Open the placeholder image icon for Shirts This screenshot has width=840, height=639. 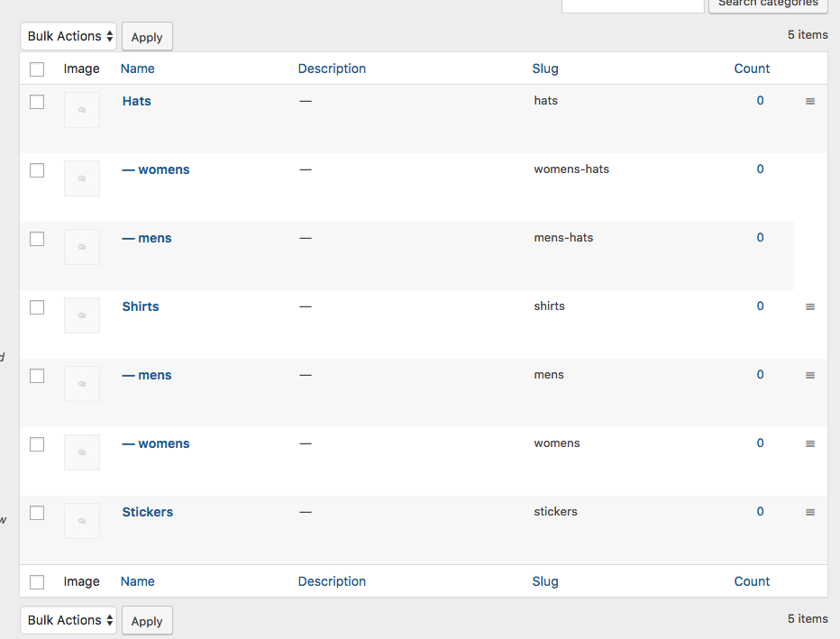click(81, 315)
